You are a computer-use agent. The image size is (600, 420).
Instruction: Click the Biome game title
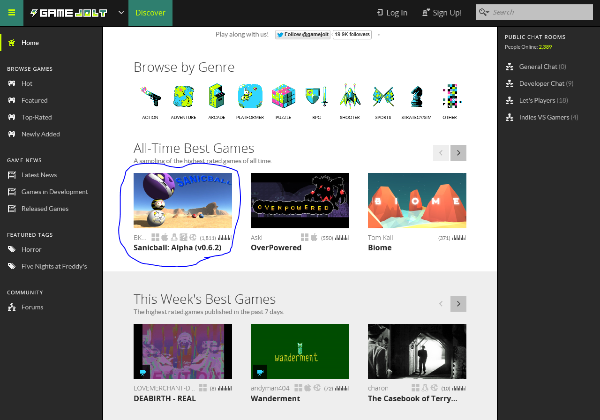[x=380, y=247]
